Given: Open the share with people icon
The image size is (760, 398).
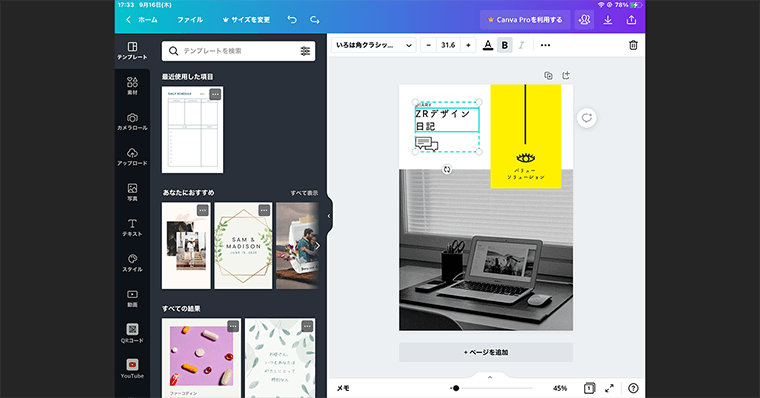Looking at the screenshot, I should tap(585, 20).
